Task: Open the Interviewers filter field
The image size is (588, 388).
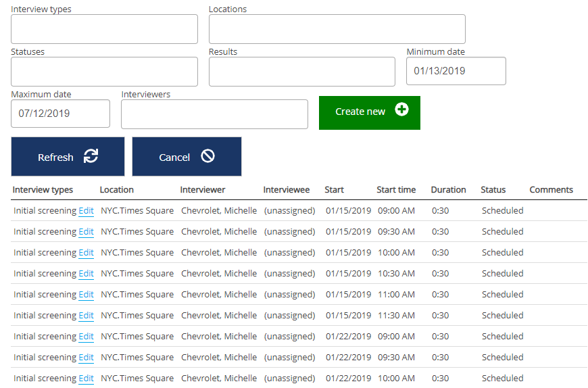Action: 214,114
